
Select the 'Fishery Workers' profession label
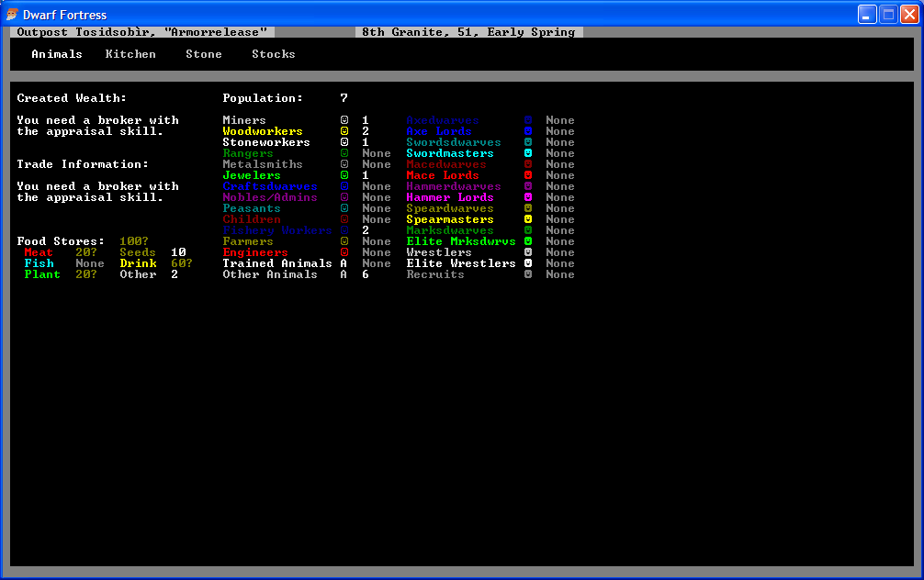(x=277, y=230)
